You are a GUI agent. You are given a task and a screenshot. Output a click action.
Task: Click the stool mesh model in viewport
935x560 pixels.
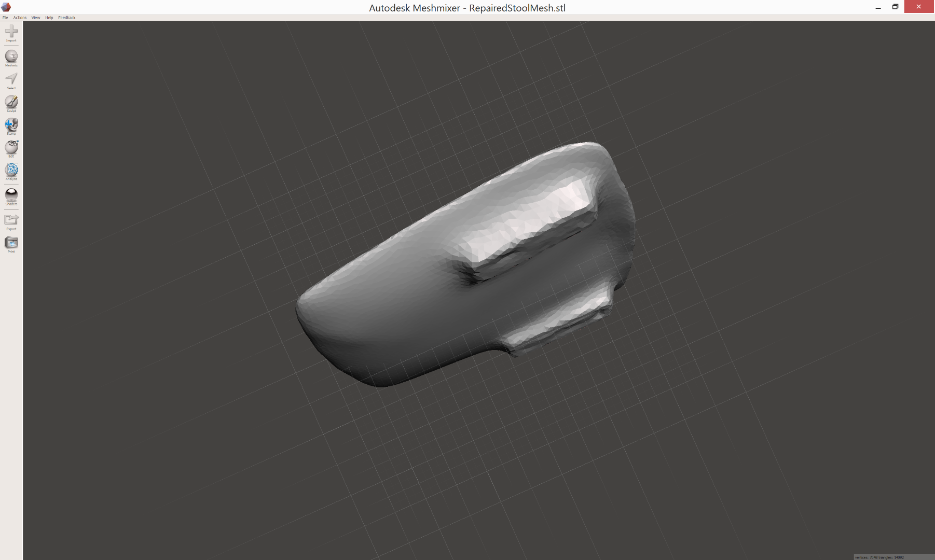click(466, 264)
